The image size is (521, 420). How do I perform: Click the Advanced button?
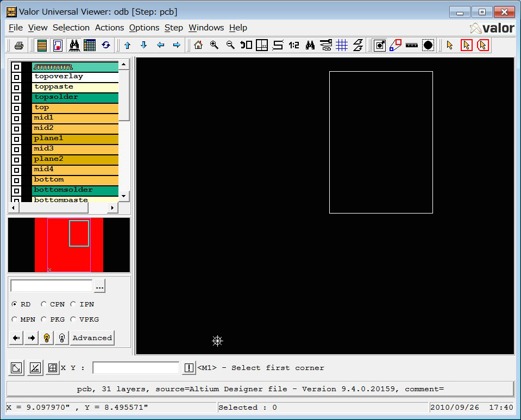coord(92,338)
